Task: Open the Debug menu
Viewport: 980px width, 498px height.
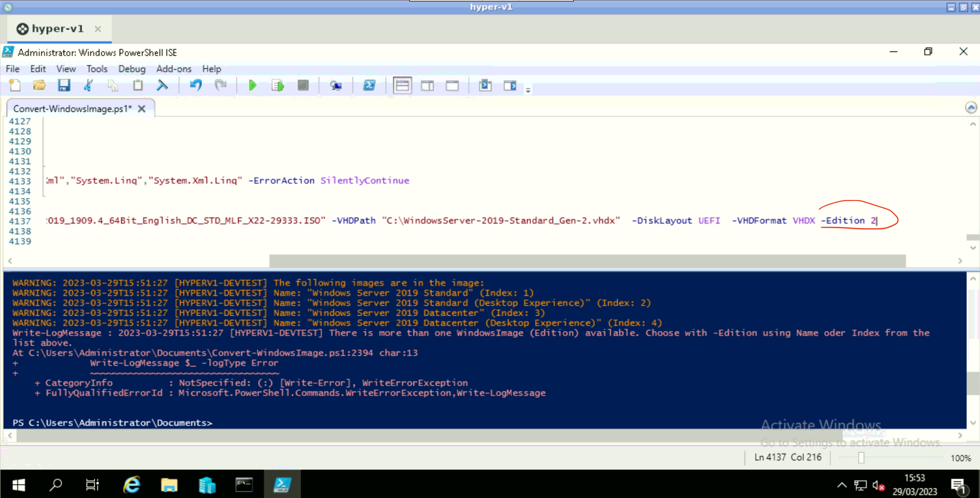Action: 132,69
